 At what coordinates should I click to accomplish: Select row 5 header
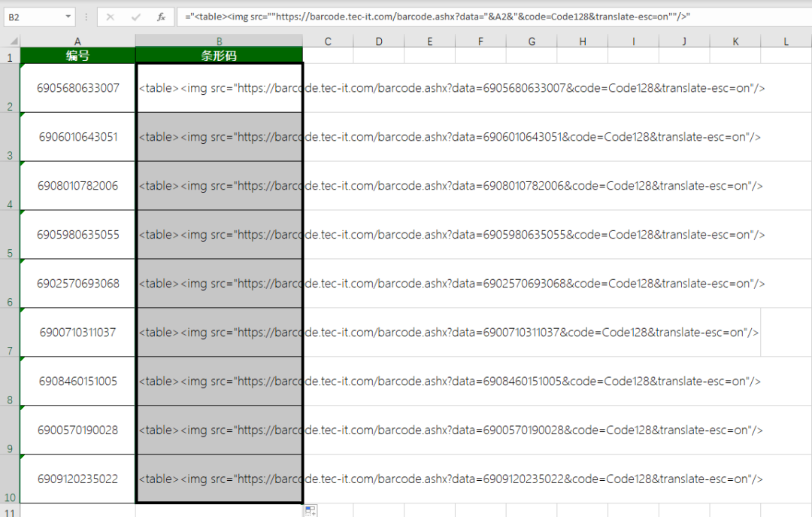click(x=10, y=234)
